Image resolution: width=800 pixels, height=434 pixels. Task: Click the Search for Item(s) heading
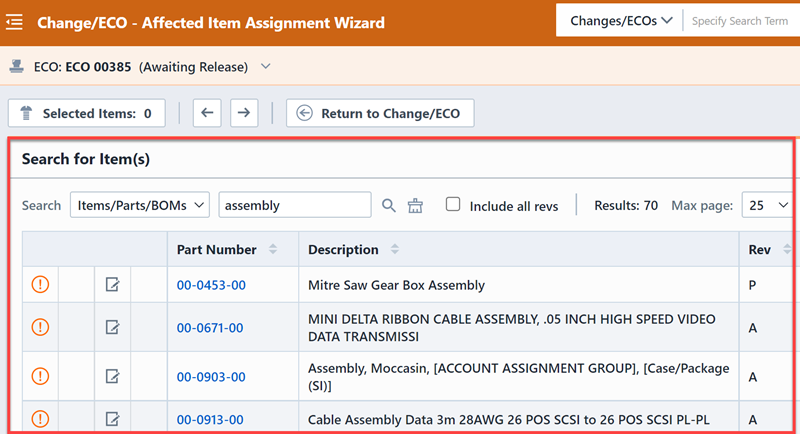click(86, 159)
